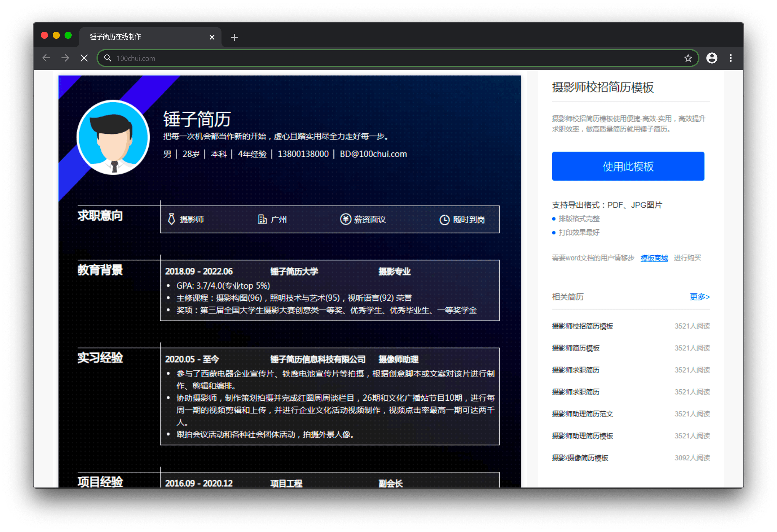This screenshot has width=777, height=532.
Task: Open 摄影师简历模板 in related resumes
Action: [x=575, y=348]
